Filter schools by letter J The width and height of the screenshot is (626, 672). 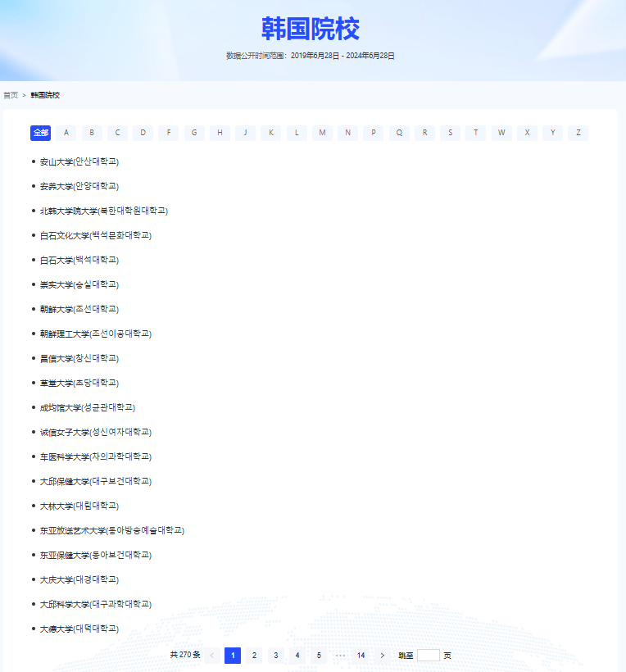point(246,133)
